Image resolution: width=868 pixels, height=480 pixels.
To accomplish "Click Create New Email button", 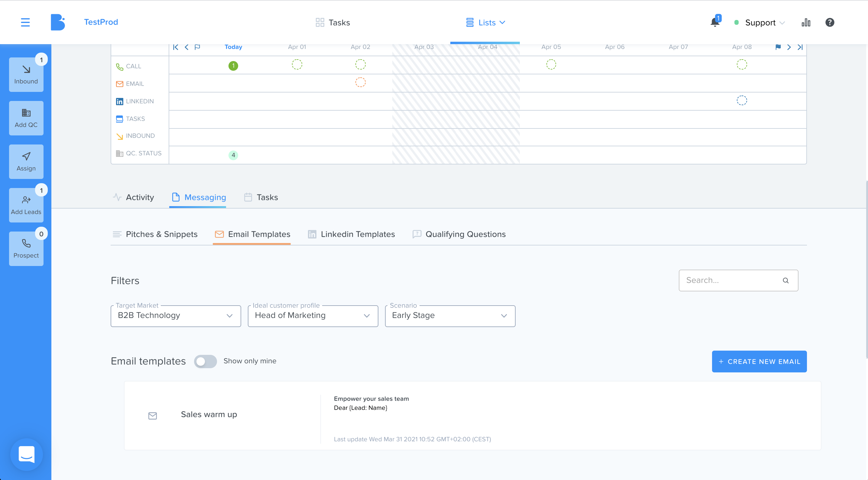I will coord(759,361).
